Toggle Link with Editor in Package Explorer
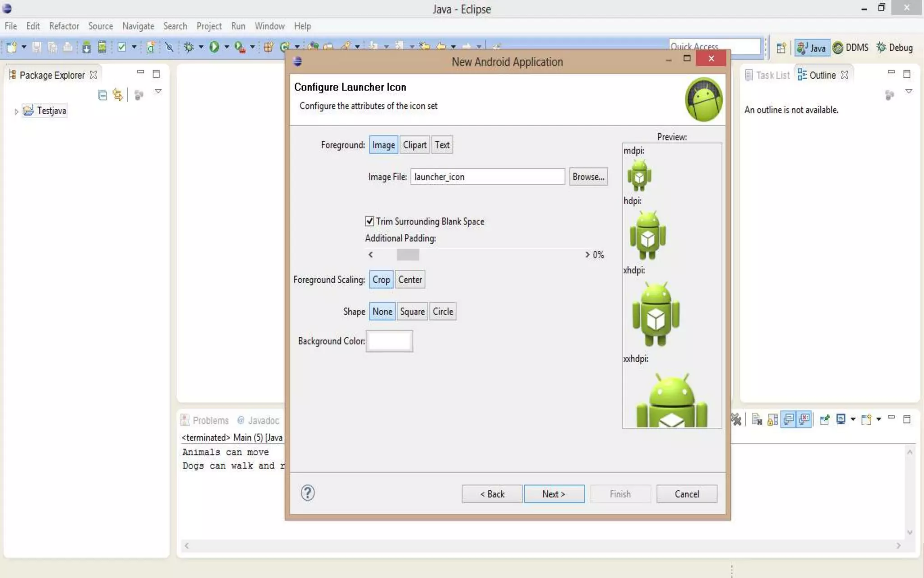The width and height of the screenshot is (924, 578). click(117, 95)
